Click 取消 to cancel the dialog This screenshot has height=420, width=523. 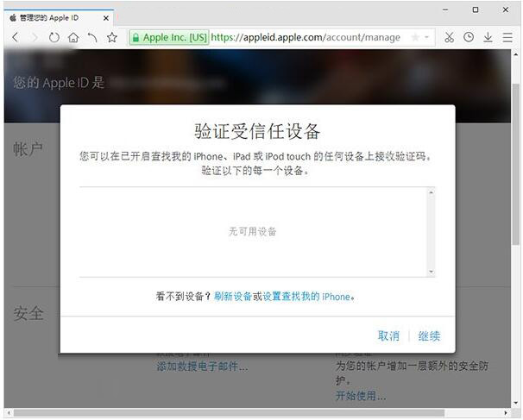[388, 335]
